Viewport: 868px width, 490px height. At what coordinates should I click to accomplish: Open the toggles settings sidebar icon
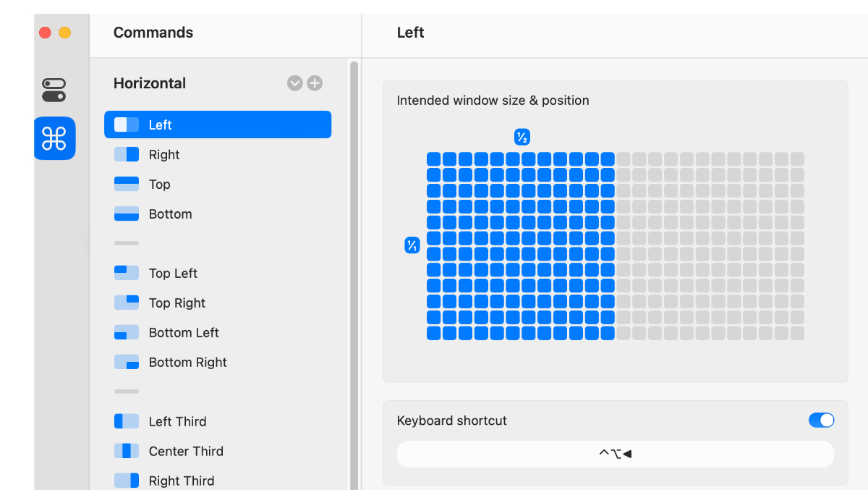[x=54, y=90]
